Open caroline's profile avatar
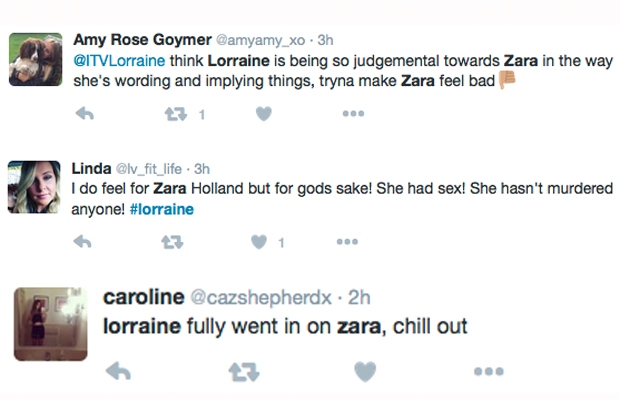620x400 pixels. point(51,324)
